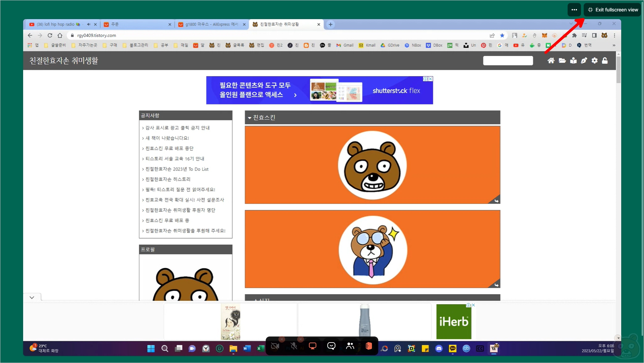This screenshot has width=644, height=363.
Task: Click the pen write-post icon
Action: 584,61
